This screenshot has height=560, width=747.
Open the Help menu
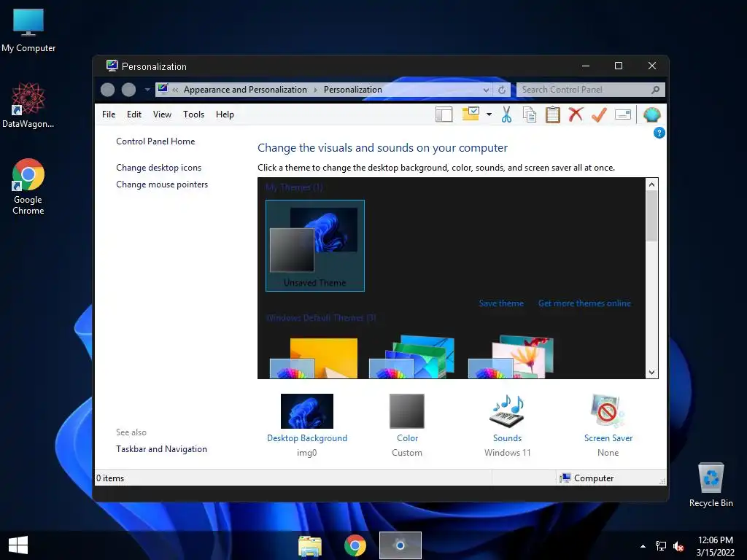click(225, 114)
